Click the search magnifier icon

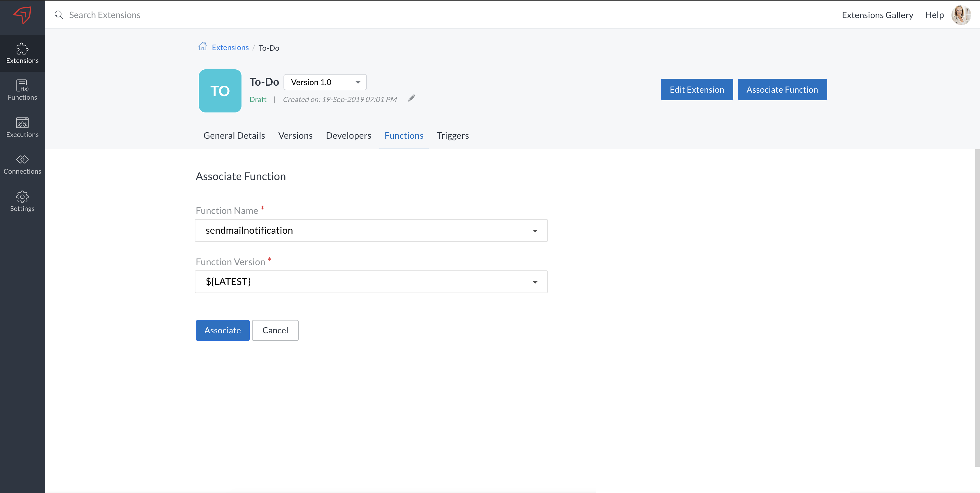pyautogui.click(x=59, y=15)
